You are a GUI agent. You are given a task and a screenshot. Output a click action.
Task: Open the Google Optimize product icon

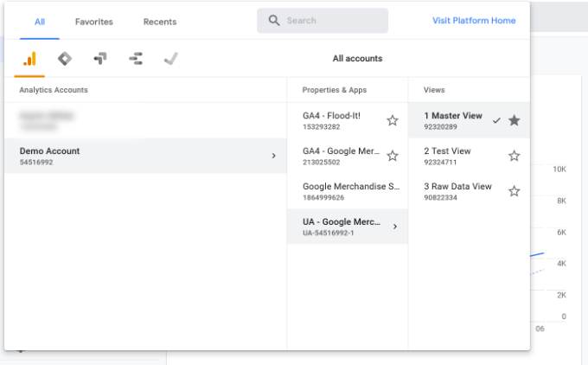100,59
